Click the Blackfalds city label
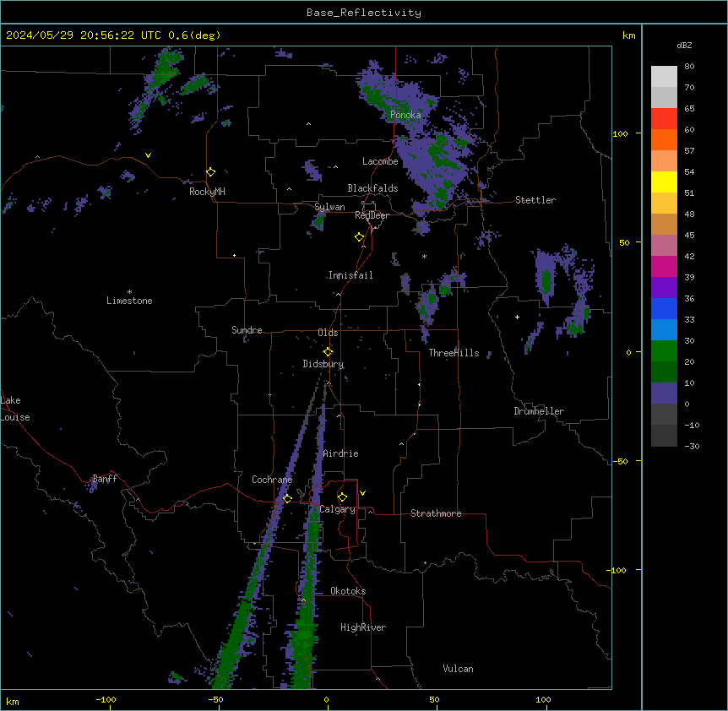Screen dimensions: 728x711 click(372, 188)
